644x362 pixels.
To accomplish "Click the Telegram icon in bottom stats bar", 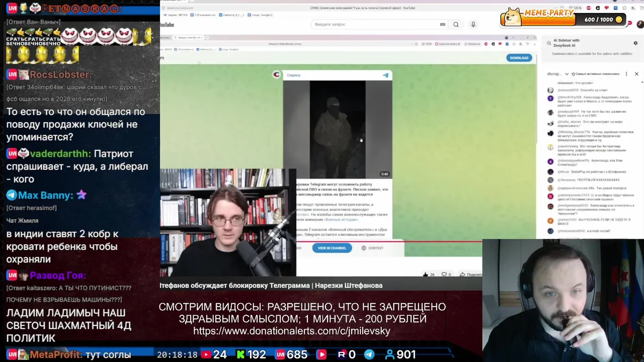I will click(369, 354).
